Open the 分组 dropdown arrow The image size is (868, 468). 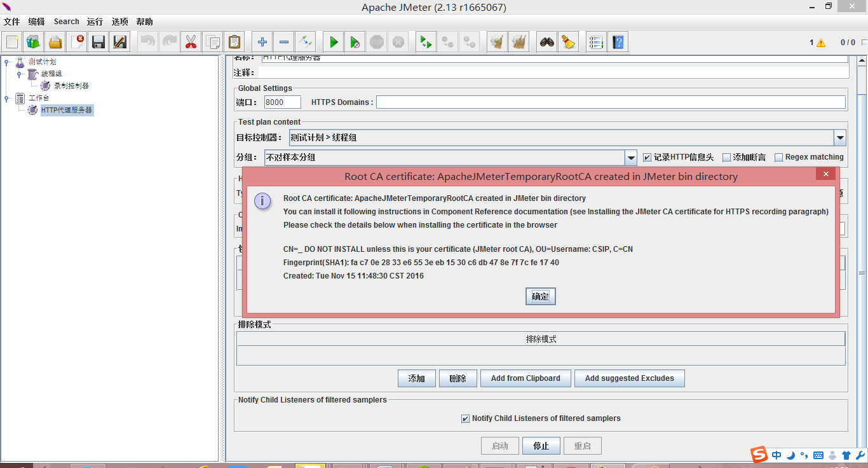(631, 158)
